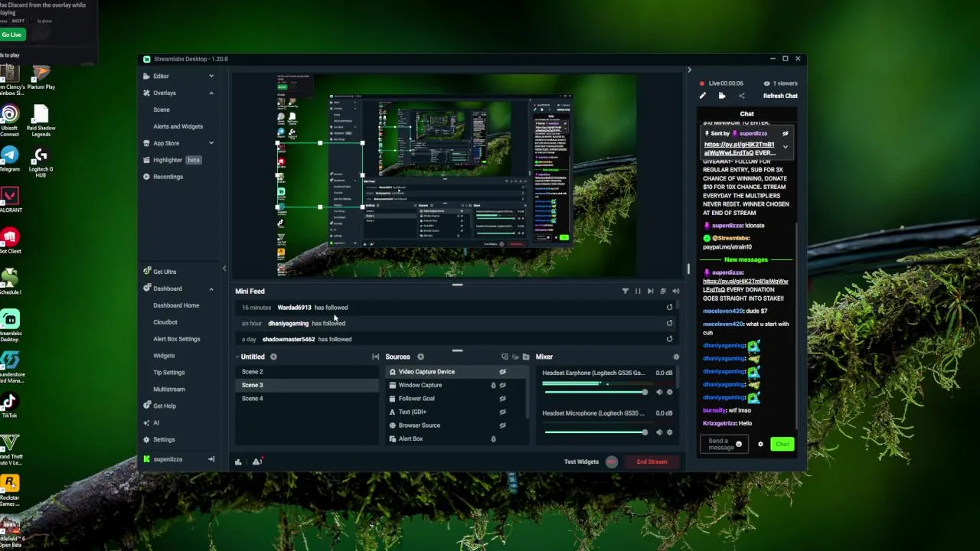Open the Mini Feed filter icon

click(625, 291)
